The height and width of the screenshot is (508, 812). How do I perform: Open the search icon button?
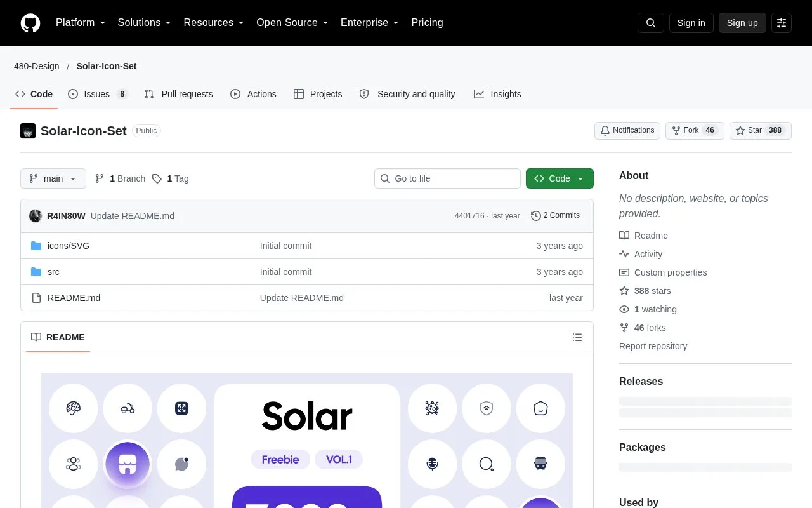[651, 23]
